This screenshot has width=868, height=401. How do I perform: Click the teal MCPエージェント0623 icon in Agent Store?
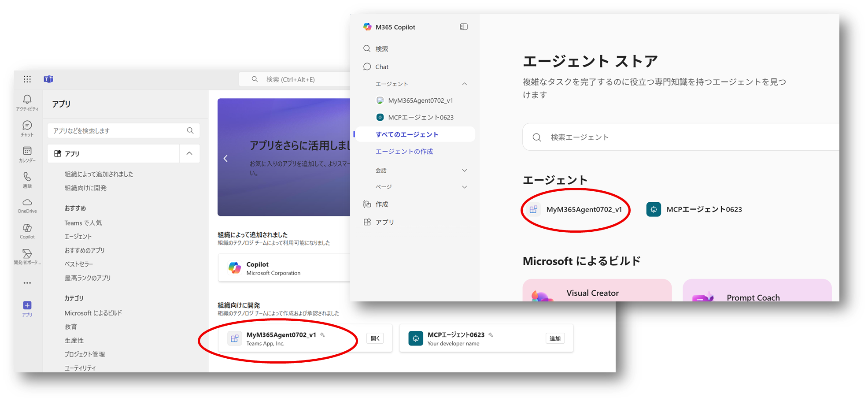point(654,209)
